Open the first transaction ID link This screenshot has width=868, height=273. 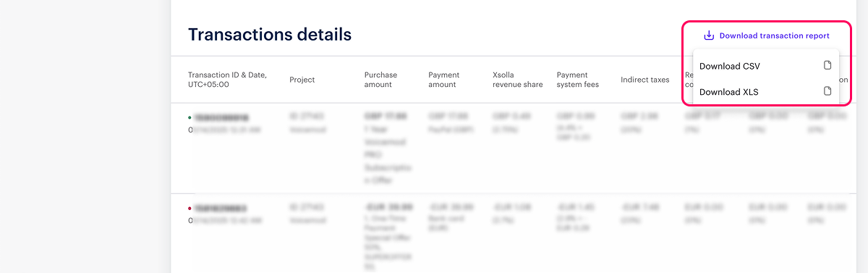(221, 117)
